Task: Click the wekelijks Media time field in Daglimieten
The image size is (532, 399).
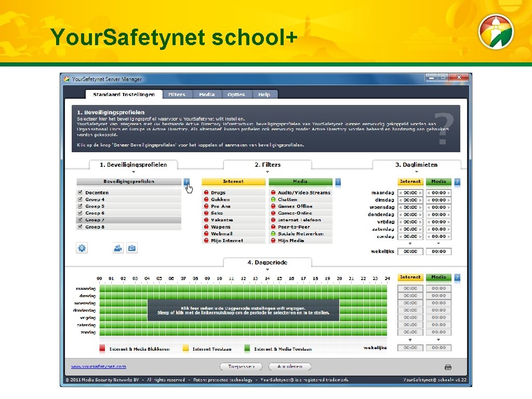Action: (438, 251)
